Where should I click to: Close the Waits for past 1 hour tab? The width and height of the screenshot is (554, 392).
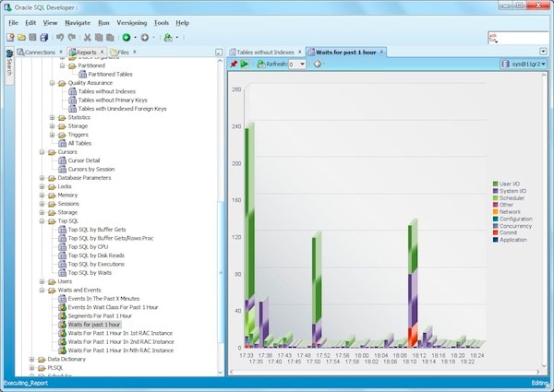[381, 52]
